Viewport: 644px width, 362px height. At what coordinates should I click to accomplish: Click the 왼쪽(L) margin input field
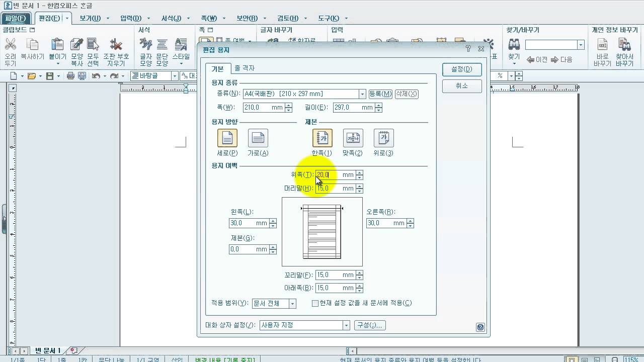tap(249, 223)
